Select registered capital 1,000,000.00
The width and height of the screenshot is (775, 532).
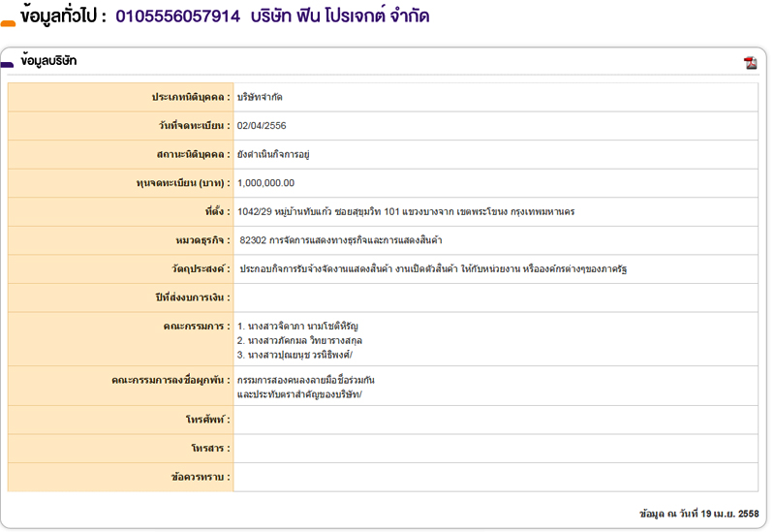click(x=265, y=183)
